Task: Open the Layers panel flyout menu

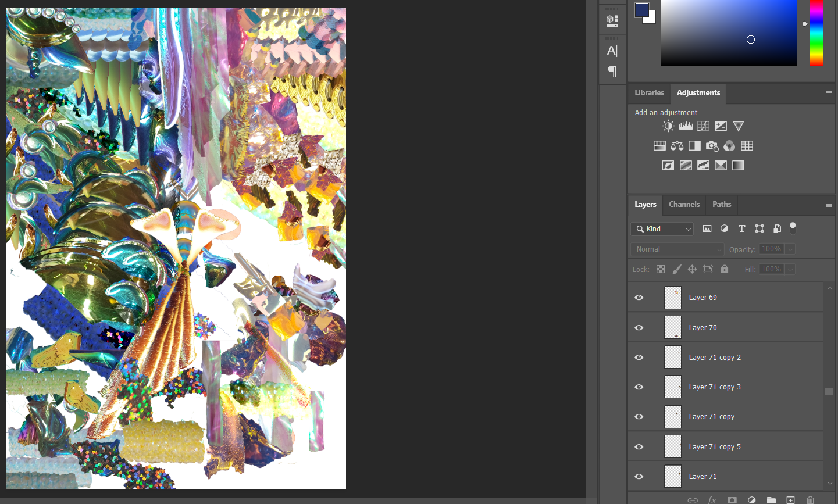Action: [x=829, y=205]
